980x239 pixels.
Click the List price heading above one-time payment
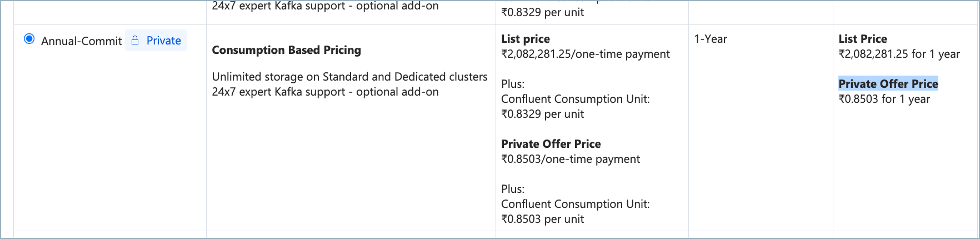[x=525, y=39]
